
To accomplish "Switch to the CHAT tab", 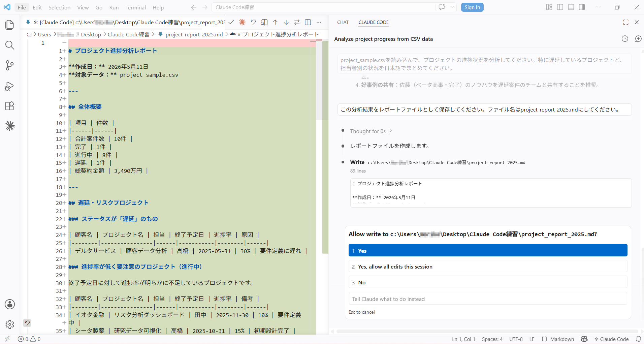I will (343, 22).
